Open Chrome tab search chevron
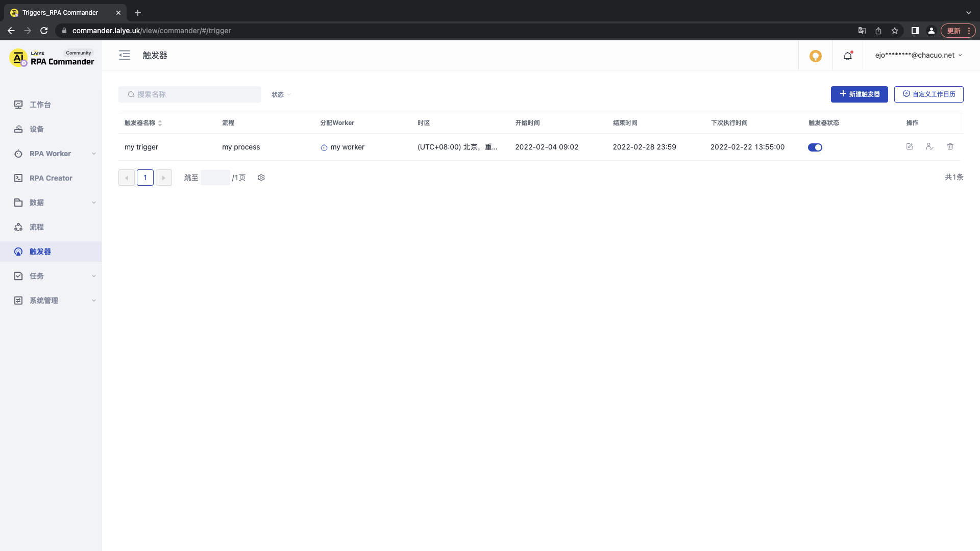The width and height of the screenshot is (980, 551). click(968, 13)
